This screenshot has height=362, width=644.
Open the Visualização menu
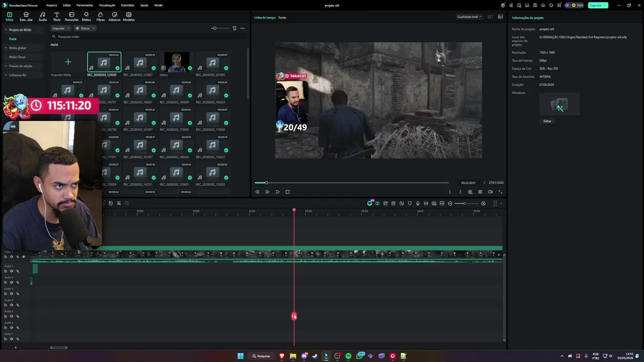click(x=107, y=5)
